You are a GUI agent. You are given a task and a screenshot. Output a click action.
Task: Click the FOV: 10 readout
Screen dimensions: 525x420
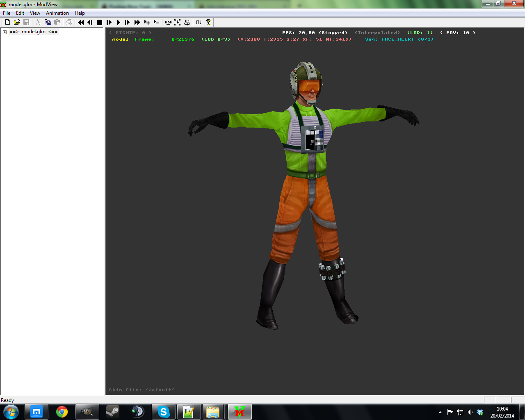[x=458, y=33]
